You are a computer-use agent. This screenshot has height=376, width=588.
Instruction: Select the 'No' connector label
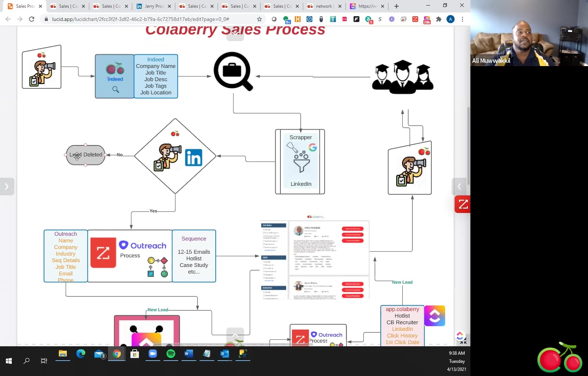[x=120, y=155]
